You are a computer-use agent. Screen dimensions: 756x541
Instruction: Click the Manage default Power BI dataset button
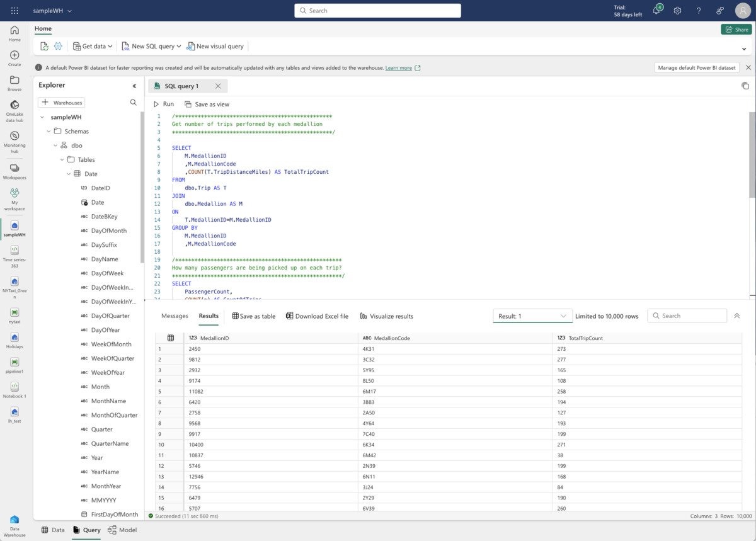[x=697, y=67]
